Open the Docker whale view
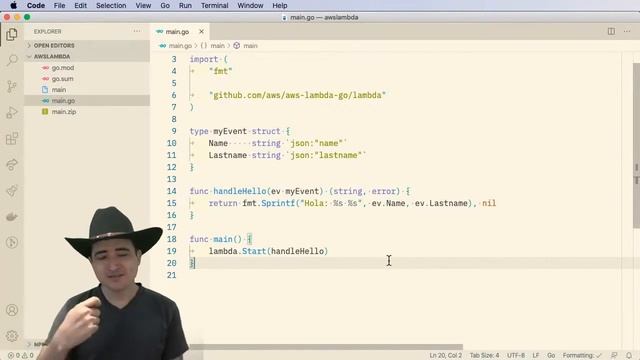Image resolution: width=640 pixels, height=360 pixels. tap(12, 217)
